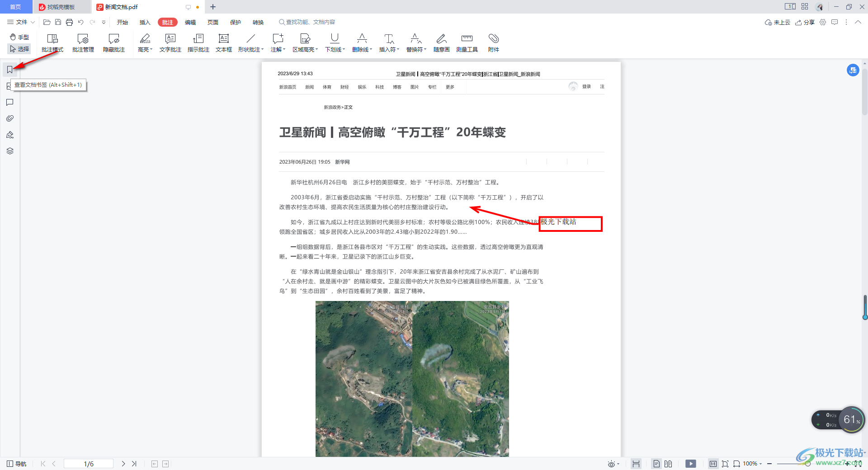Open the 测量工具 measuring tool

point(467,43)
